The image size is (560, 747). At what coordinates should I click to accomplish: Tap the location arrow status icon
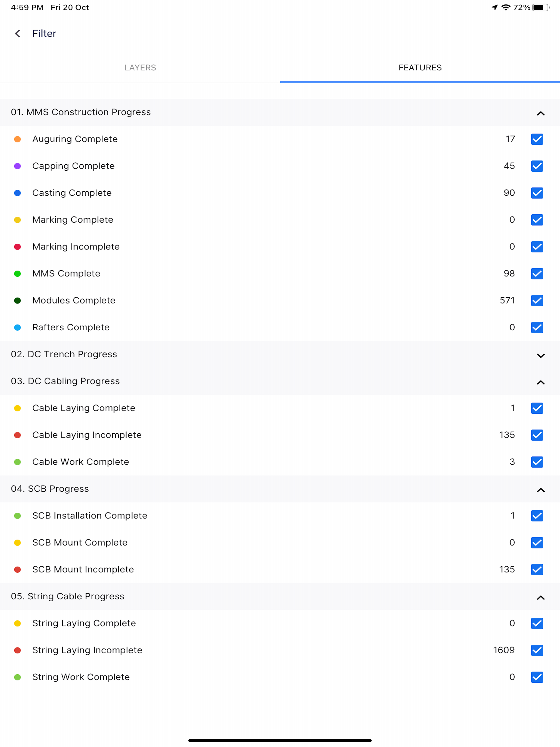(x=494, y=7)
